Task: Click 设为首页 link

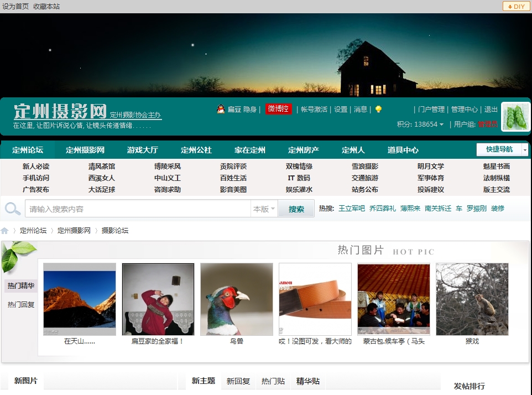Action: (x=15, y=7)
